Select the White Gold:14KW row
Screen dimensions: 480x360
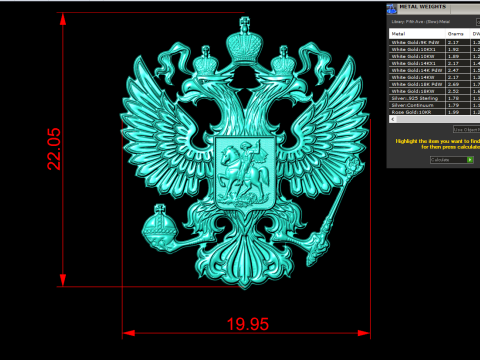coord(434,77)
